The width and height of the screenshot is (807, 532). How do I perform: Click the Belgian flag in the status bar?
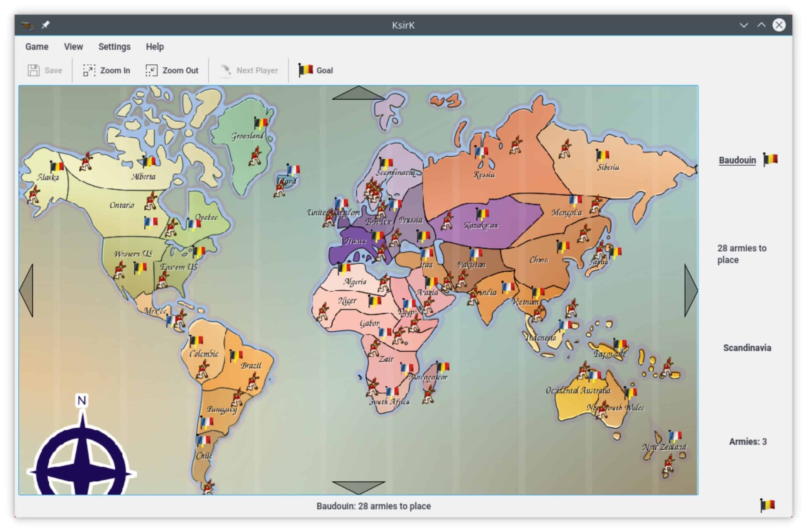767,505
